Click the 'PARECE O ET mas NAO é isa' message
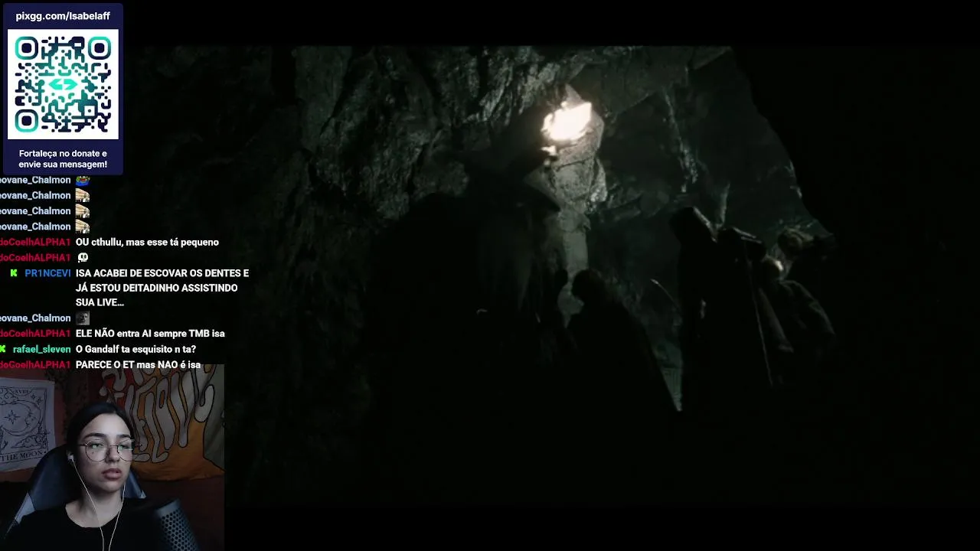Viewport: 980px width, 551px height. (x=138, y=365)
